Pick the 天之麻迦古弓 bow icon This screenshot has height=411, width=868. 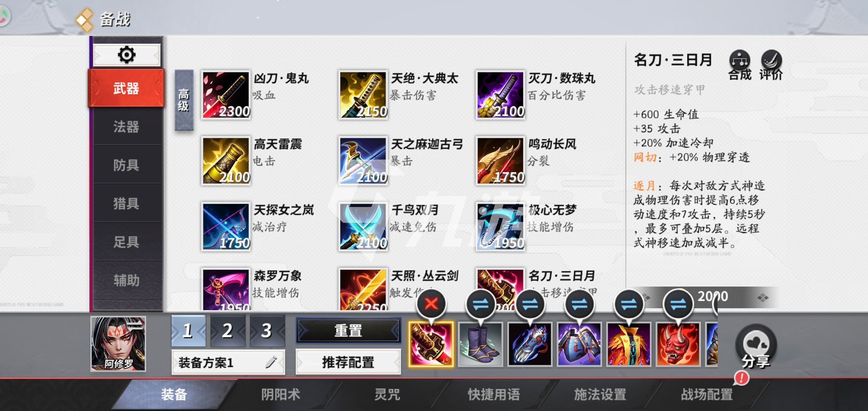click(x=363, y=161)
